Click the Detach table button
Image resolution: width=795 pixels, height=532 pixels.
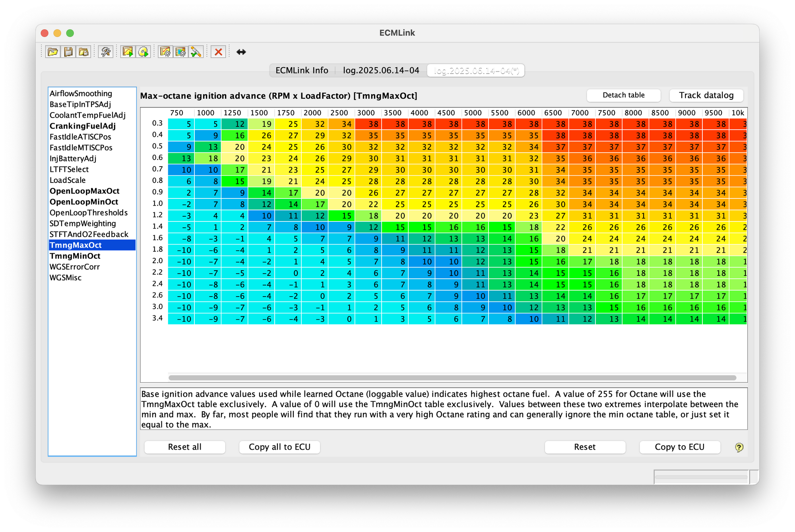[623, 95]
